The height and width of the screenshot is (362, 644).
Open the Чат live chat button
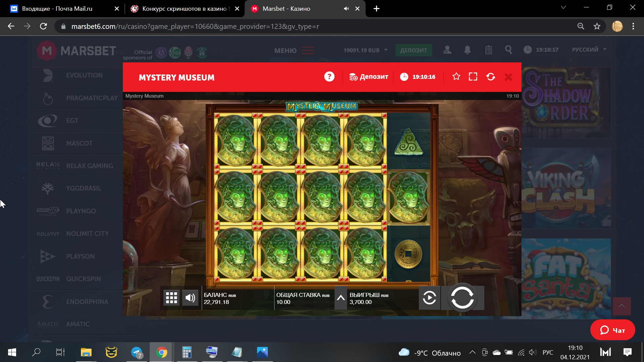pyautogui.click(x=612, y=330)
